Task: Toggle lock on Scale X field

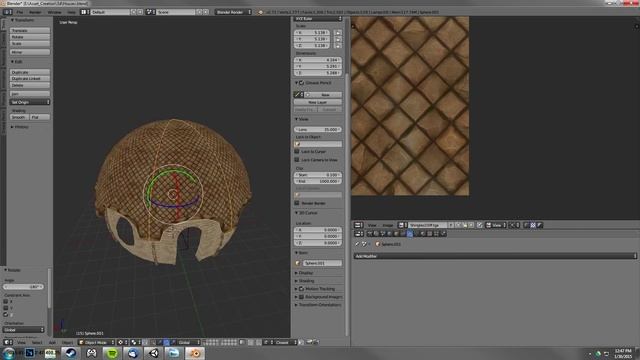Action: point(338,33)
